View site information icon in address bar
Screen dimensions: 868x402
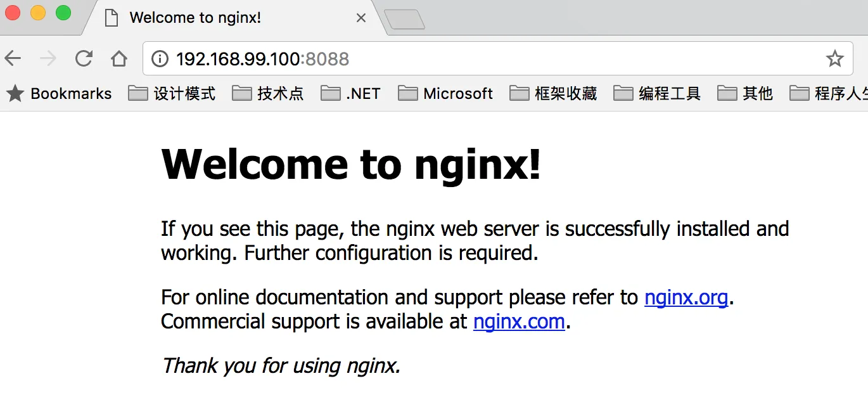click(160, 59)
